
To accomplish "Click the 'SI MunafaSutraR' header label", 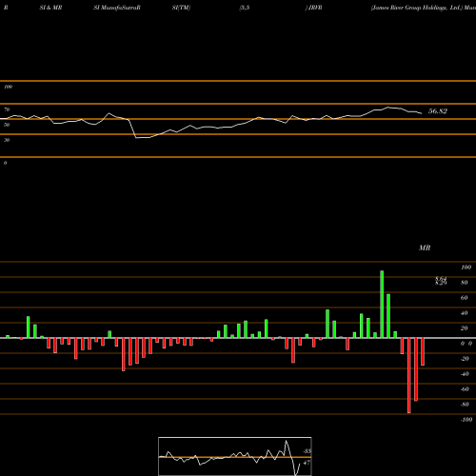I will [x=117, y=8].
